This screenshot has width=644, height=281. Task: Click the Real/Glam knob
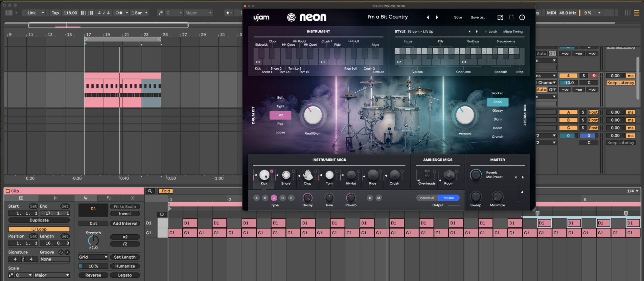click(312, 115)
